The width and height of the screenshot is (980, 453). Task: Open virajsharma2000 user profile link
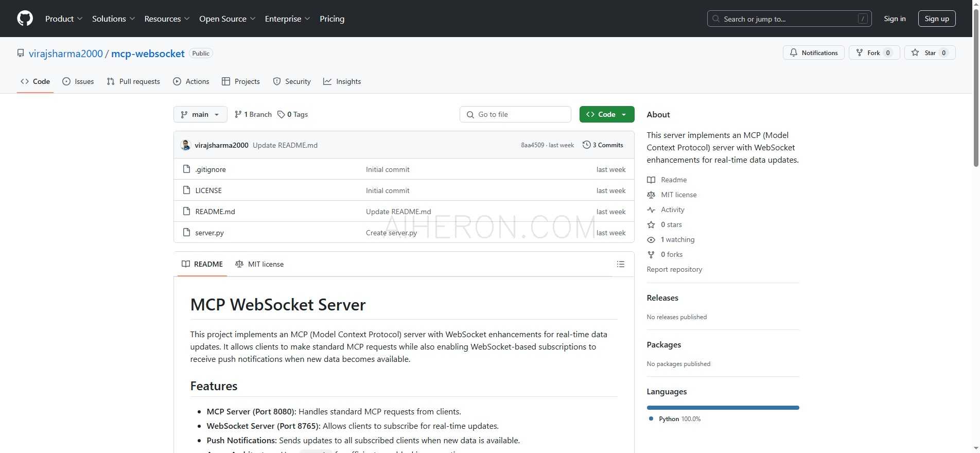pyautogui.click(x=66, y=54)
